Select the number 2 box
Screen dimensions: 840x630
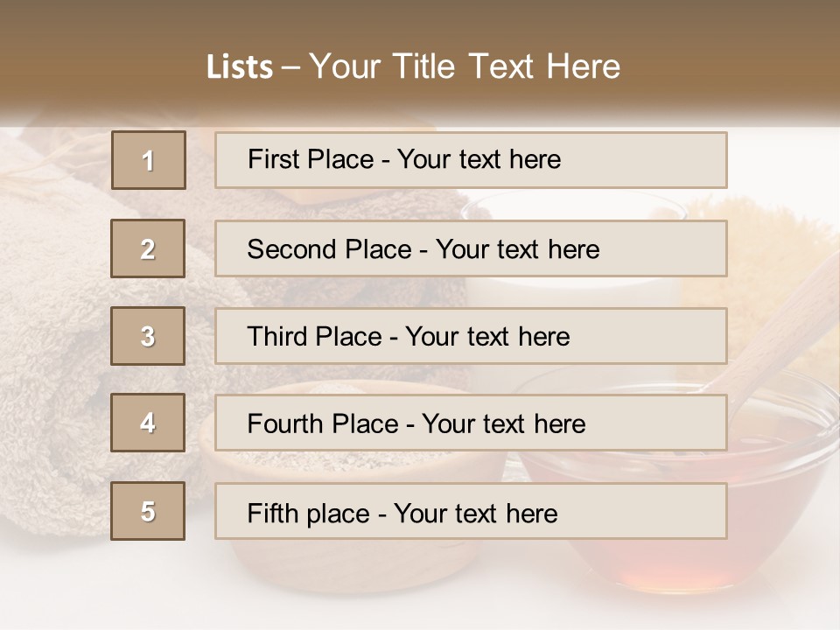148,248
